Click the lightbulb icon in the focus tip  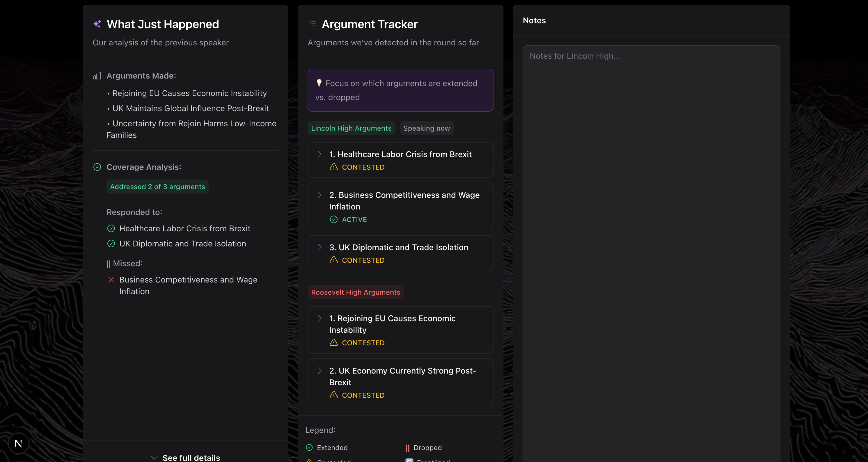click(x=319, y=83)
